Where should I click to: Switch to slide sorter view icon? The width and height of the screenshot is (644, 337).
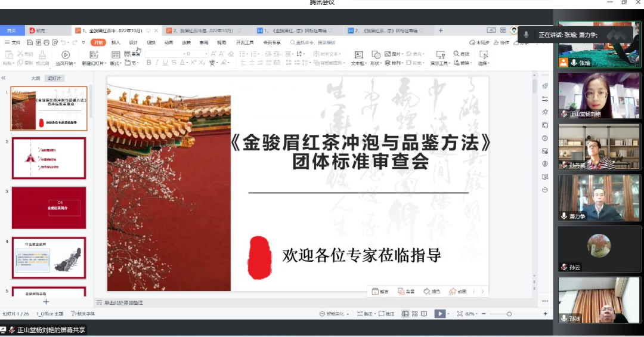coord(414,314)
